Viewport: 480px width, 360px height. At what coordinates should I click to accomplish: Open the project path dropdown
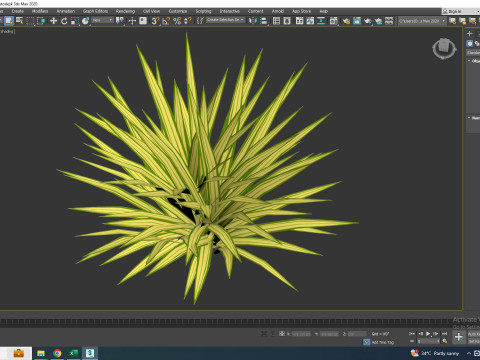[422, 21]
